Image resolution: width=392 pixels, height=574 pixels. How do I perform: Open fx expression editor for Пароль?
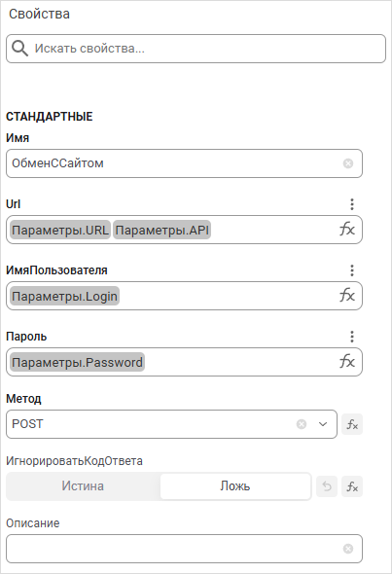(347, 362)
